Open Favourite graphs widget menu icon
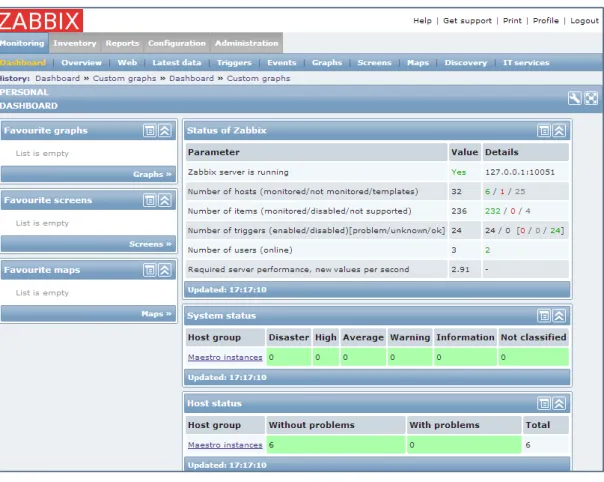Viewport: 604px width, 482px height. tap(150, 131)
